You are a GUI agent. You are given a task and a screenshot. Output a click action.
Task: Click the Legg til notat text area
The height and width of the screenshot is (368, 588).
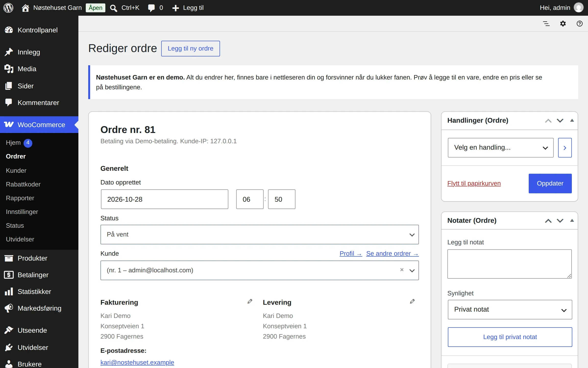(510, 264)
